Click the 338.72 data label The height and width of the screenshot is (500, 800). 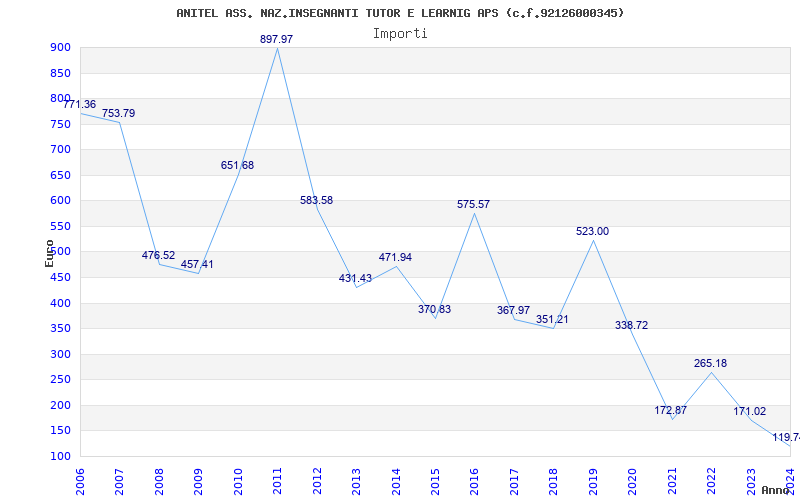[x=632, y=326]
